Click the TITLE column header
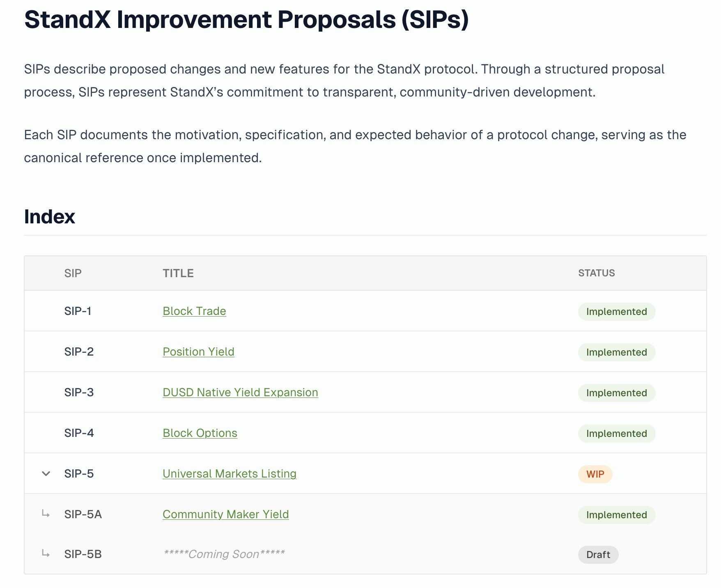The height and width of the screenshot is (588, 721). [178, 273]
